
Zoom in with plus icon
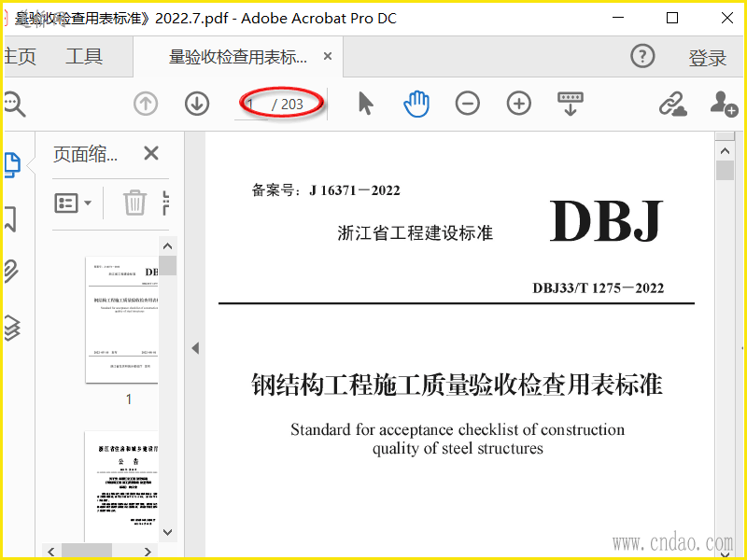519,104
